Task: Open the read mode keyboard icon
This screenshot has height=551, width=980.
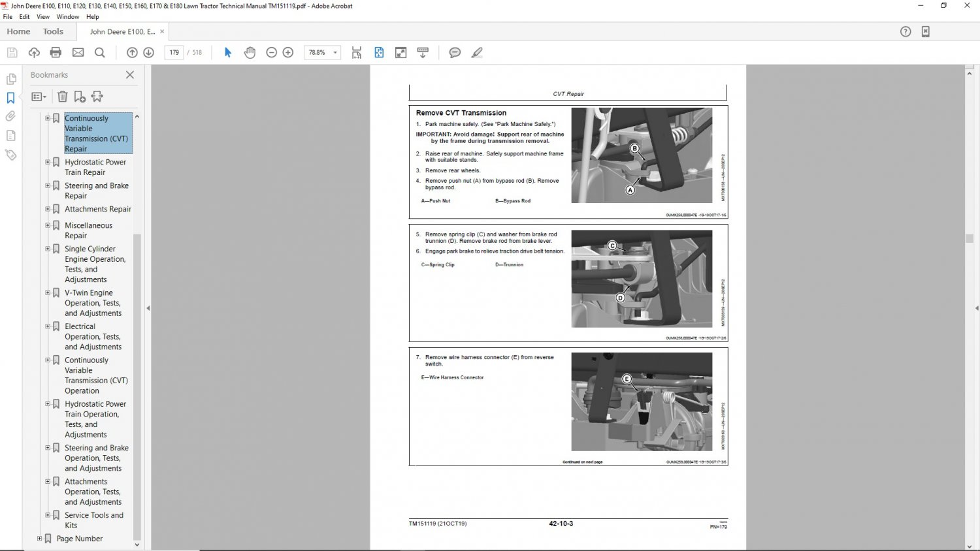Action: (423, 53)
